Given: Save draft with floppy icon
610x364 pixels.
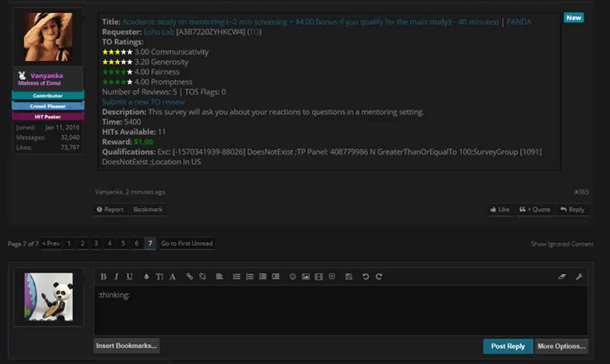Looking at the screenshot, I should (x=348, y=276).
